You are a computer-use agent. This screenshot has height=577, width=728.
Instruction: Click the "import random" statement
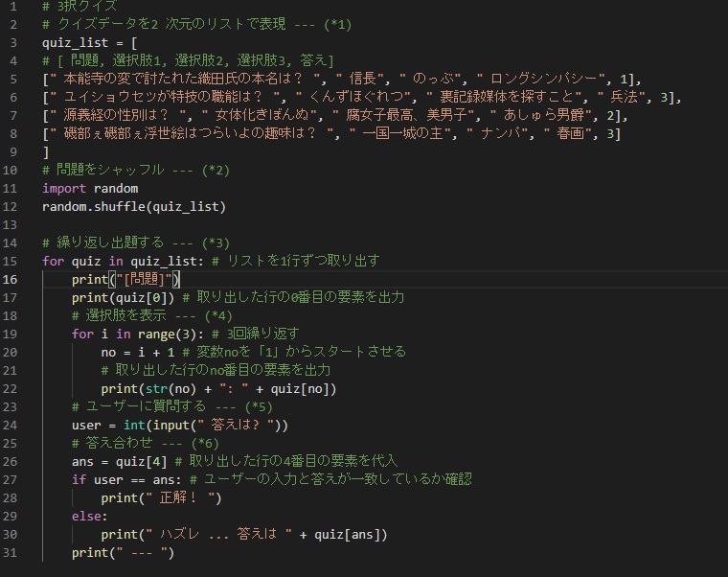point(90,188)
